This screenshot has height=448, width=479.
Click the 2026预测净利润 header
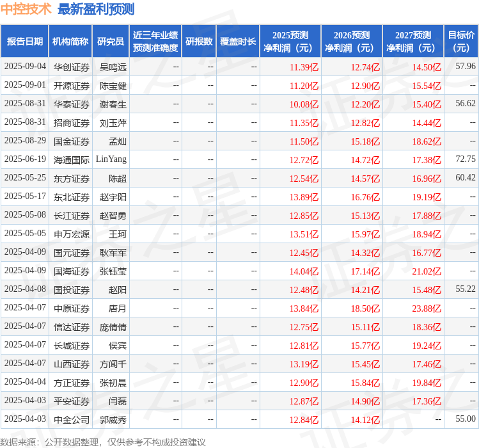coord(352,42)
